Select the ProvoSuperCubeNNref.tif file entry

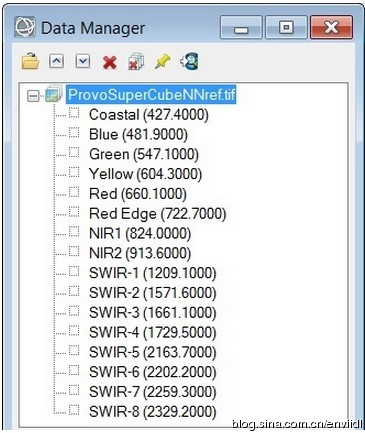click(151, 95)
